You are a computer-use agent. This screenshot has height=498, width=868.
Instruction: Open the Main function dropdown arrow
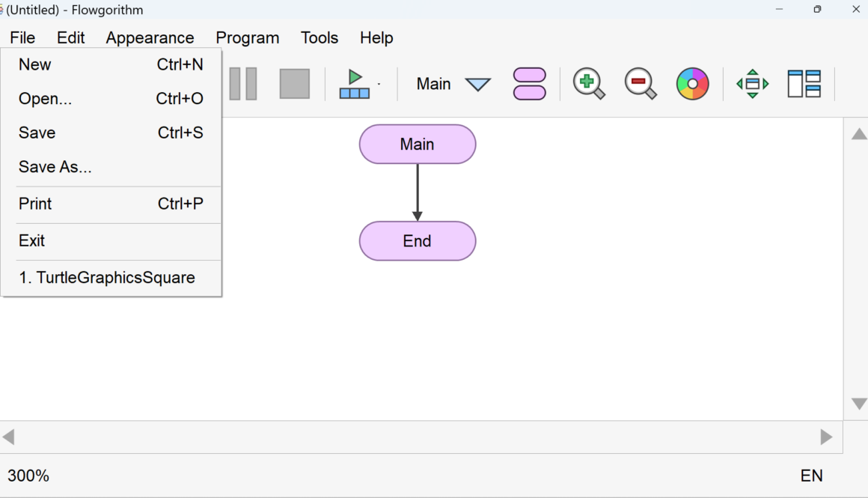(x=477, y=85)
